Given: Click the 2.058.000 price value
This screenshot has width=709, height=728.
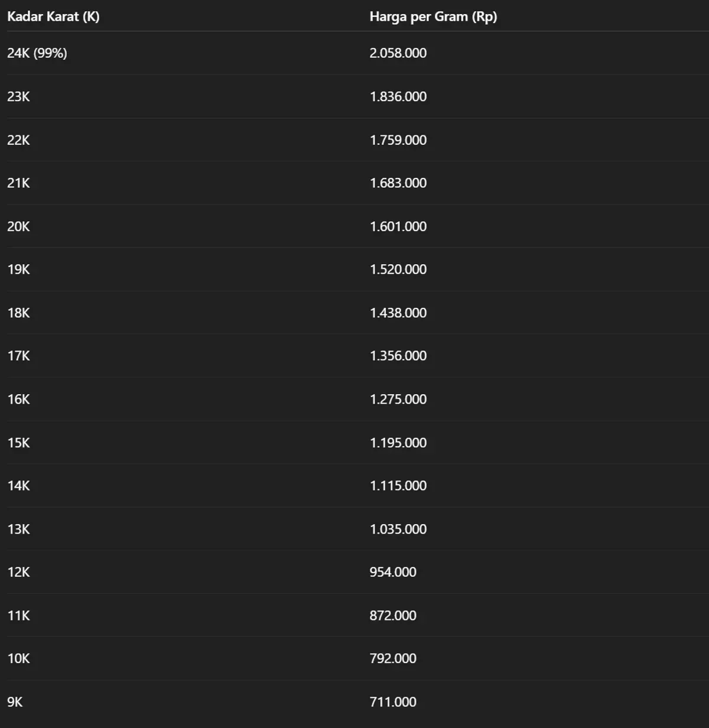Looking at the screenshot, I should (398, 53).
